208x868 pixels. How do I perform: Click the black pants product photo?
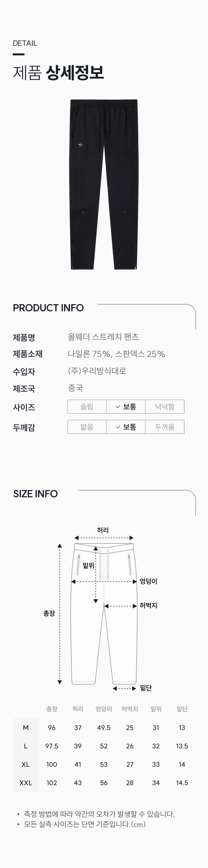(104, 184)
